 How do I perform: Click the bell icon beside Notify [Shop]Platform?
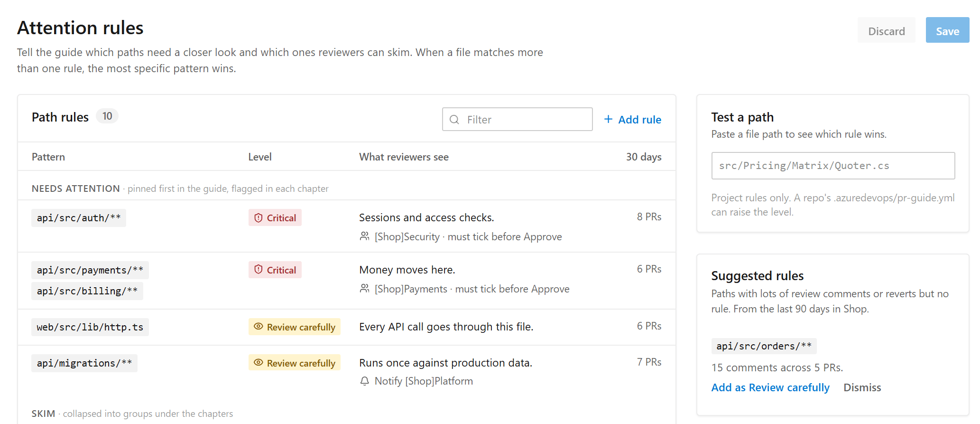(x=364, y=381)
